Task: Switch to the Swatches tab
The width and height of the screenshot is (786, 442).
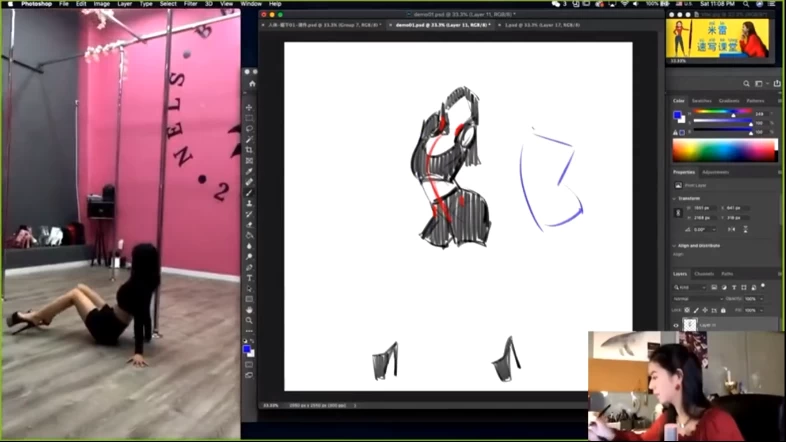Action: coord(702,100)
